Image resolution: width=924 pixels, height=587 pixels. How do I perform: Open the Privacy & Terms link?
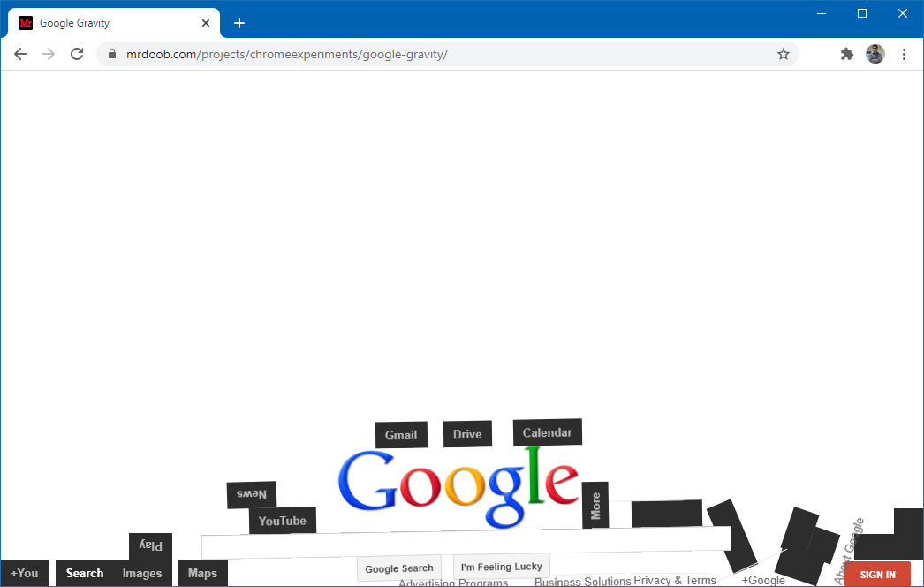[x=674, y=581]
